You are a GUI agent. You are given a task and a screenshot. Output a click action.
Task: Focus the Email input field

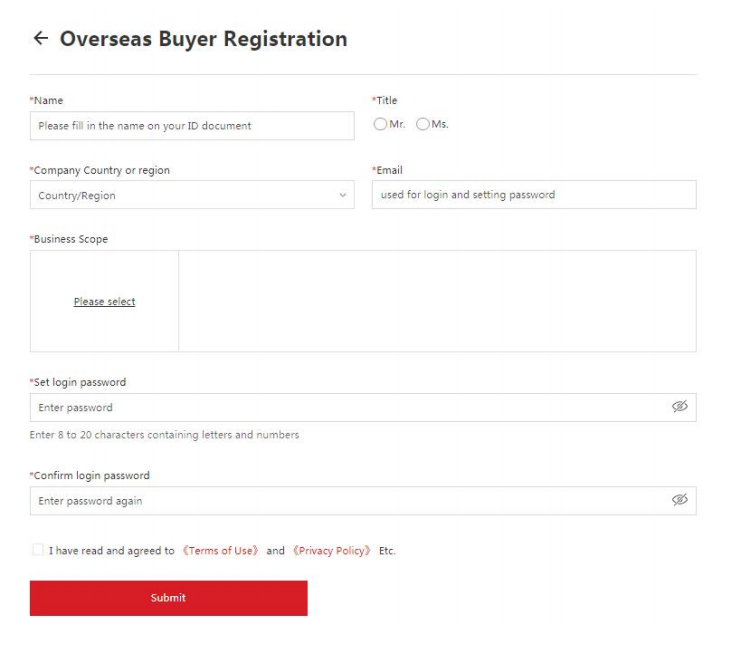click(x=533, y=195)
